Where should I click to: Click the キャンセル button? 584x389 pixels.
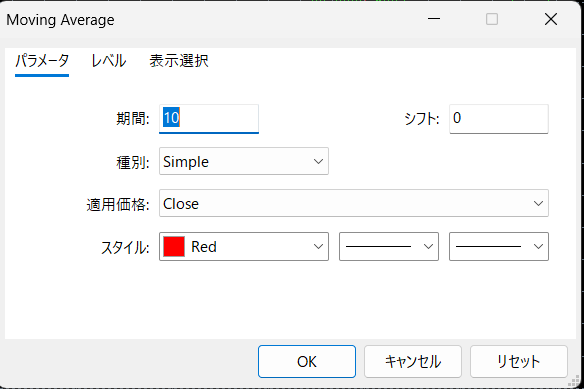pyautogui.click(x=413, y=361)
